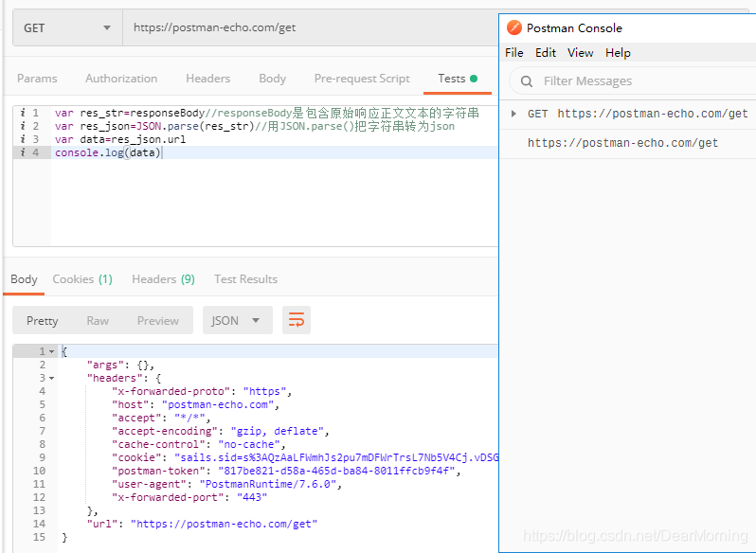756x553 pixels.
Task: Click the "accept-encoding" gzip, deflate line
Action: (221, 431)
